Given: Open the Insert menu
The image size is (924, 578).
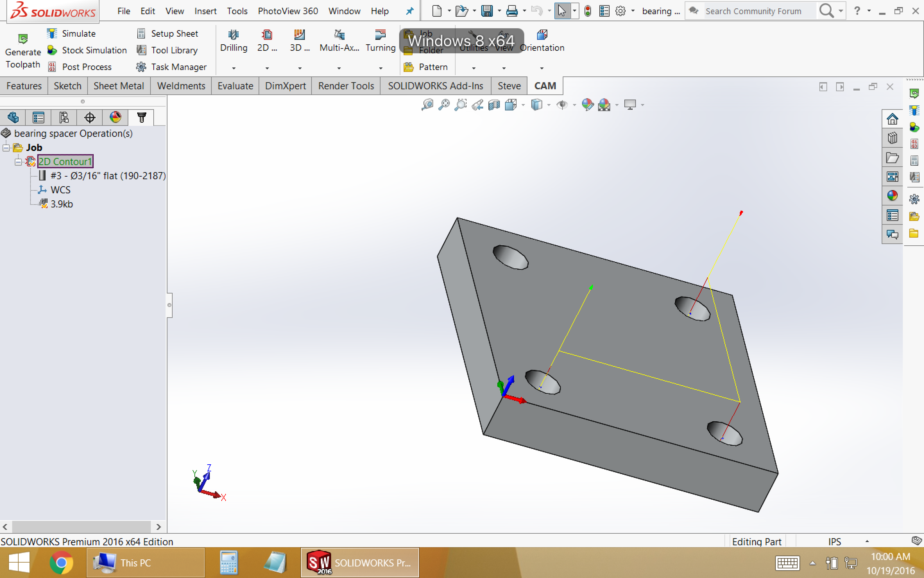Looking at the screenshot, I should (205, 11).
